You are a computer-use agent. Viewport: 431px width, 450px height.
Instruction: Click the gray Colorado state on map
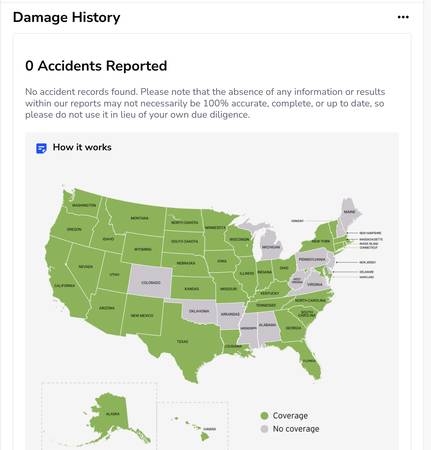pyautogui.click(x=151, y=281)
